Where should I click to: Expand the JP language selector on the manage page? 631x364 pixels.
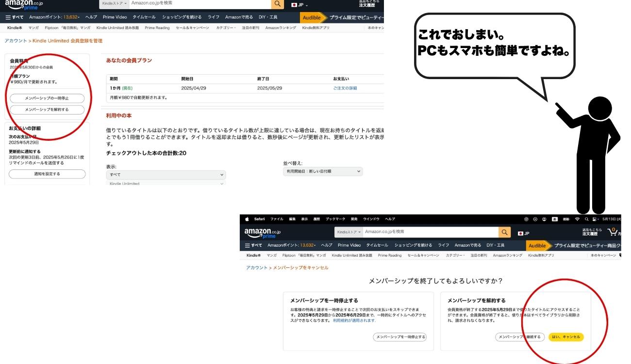tap(299, 4)
